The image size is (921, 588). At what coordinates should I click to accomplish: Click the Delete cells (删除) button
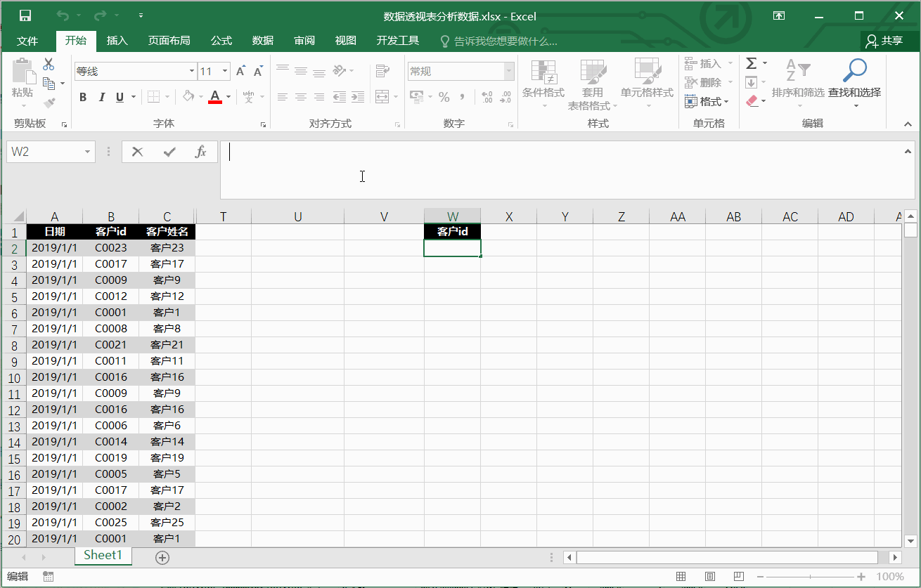[709, 83]
